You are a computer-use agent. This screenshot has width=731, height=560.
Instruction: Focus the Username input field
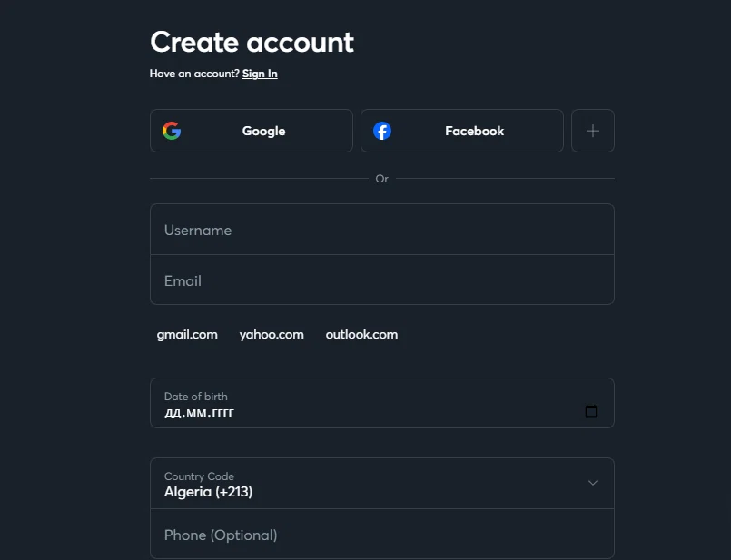click(x=381, y=230)
